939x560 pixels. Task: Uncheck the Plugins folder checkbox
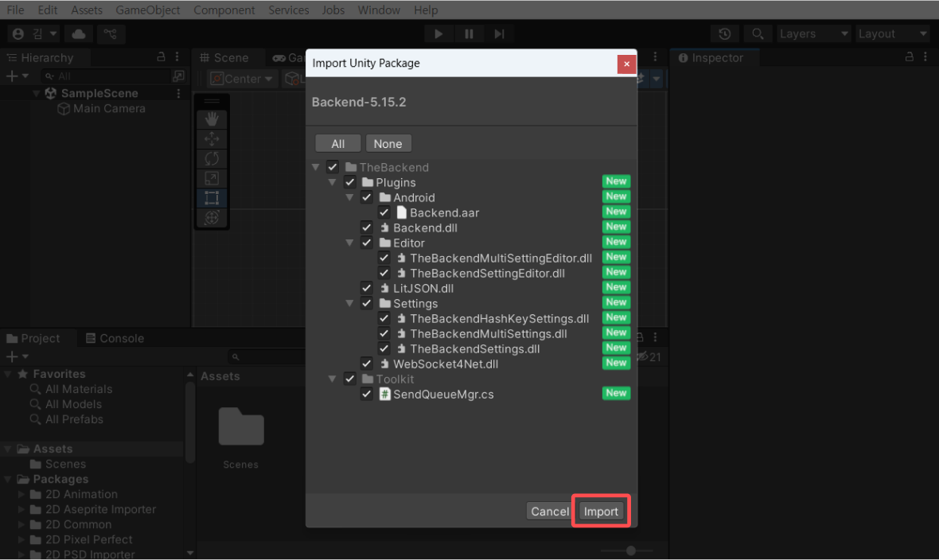349,182
